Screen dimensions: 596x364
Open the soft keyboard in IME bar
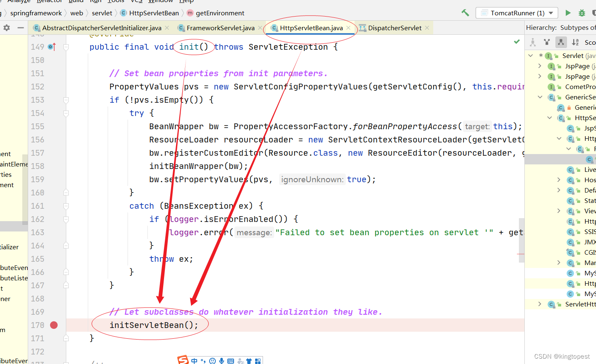(231, 361)
